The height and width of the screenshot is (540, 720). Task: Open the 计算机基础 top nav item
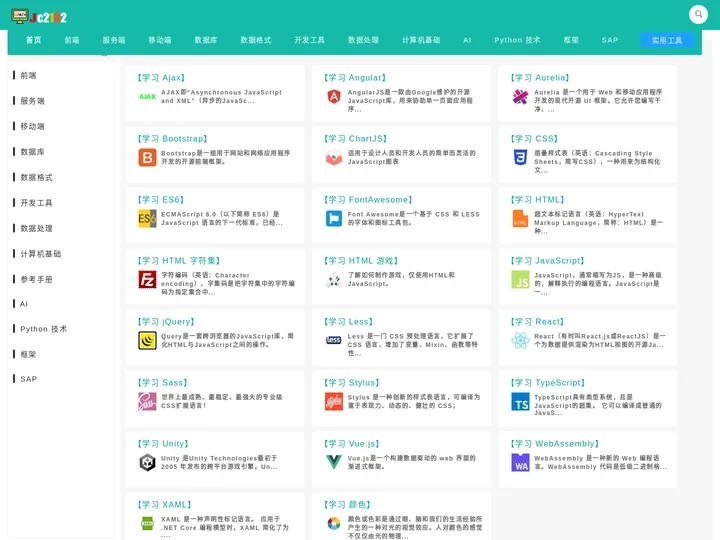(x=421, y=40)
